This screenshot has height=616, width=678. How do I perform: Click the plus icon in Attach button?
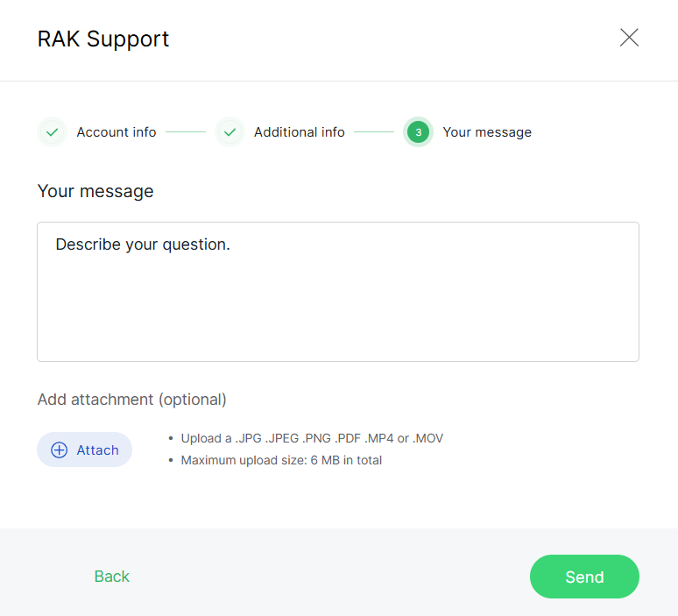(60, 450)
